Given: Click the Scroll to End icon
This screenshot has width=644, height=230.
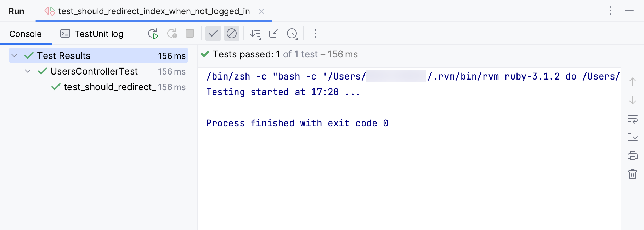Looking at the screenshot, I should (x=633, y=137).
